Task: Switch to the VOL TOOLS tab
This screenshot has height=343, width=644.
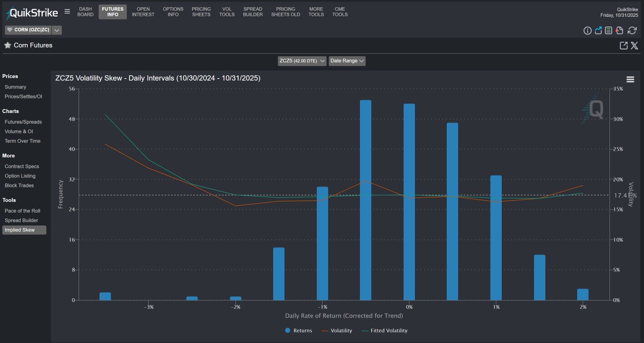Action: click(x=226, y=11)
